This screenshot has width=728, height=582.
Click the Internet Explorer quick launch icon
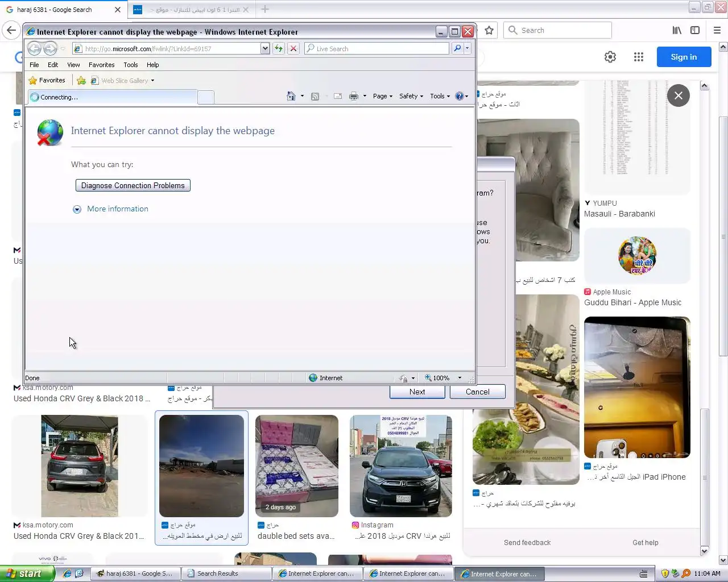(67, 573)
